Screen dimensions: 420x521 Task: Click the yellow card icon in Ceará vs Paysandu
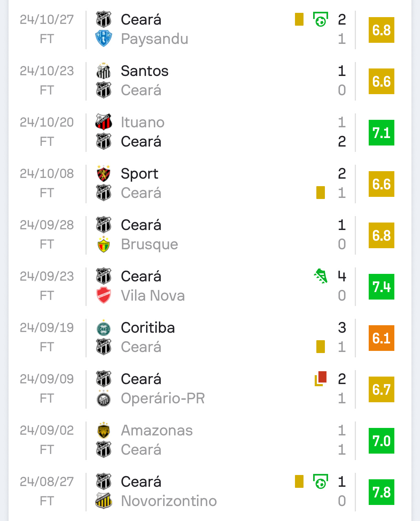[x=299, y=20]
